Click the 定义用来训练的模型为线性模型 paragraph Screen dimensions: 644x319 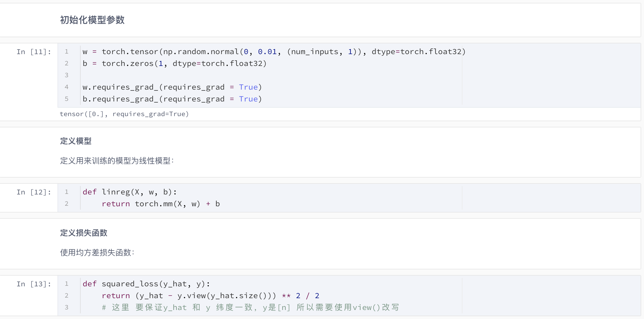click(x=117, y=161)
